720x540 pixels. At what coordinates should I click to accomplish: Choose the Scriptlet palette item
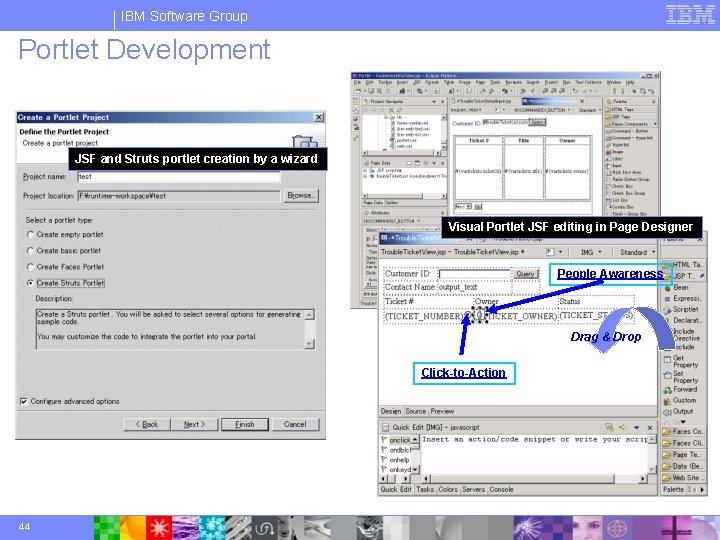tap(681, 309)
